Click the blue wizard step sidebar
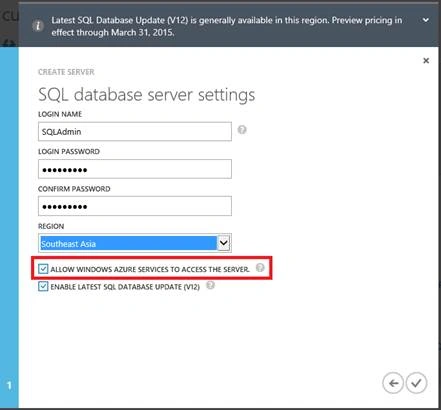 (9, 228)
